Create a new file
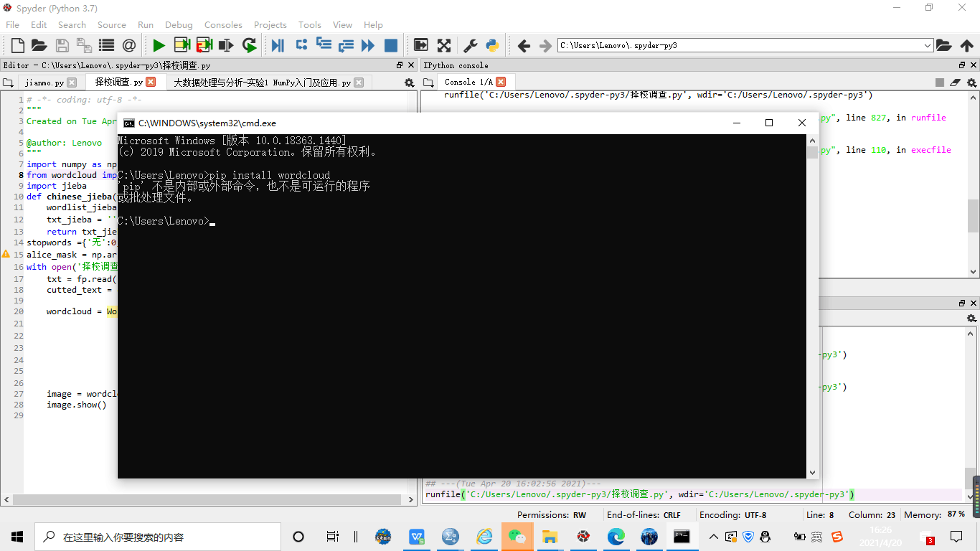The height and width of the screenshot is (551, 980). 17,45
